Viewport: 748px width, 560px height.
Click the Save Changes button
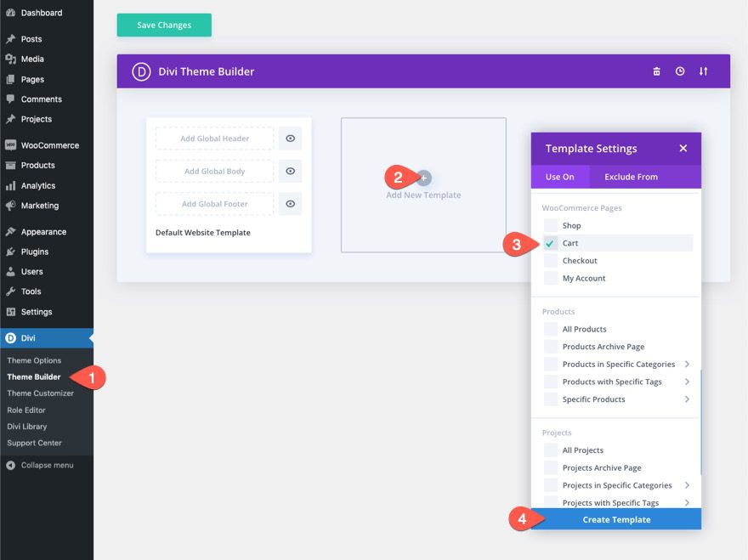tap(163, 25)
